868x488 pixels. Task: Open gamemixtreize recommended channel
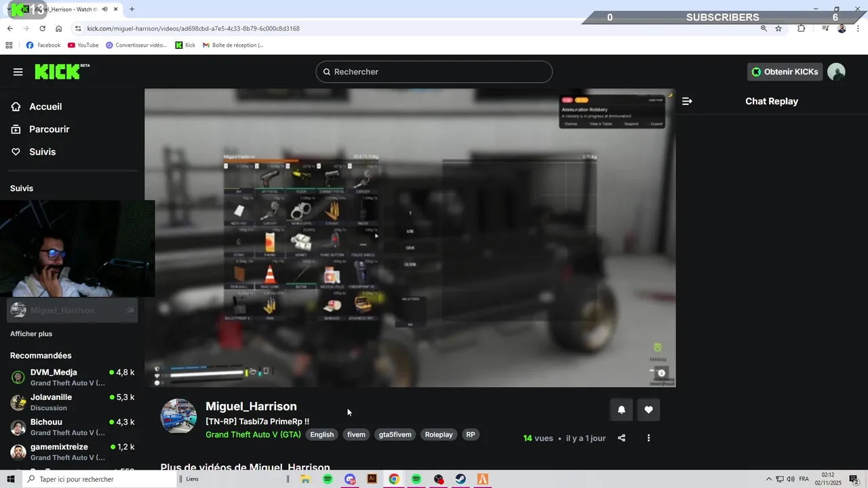pos(72,452)
